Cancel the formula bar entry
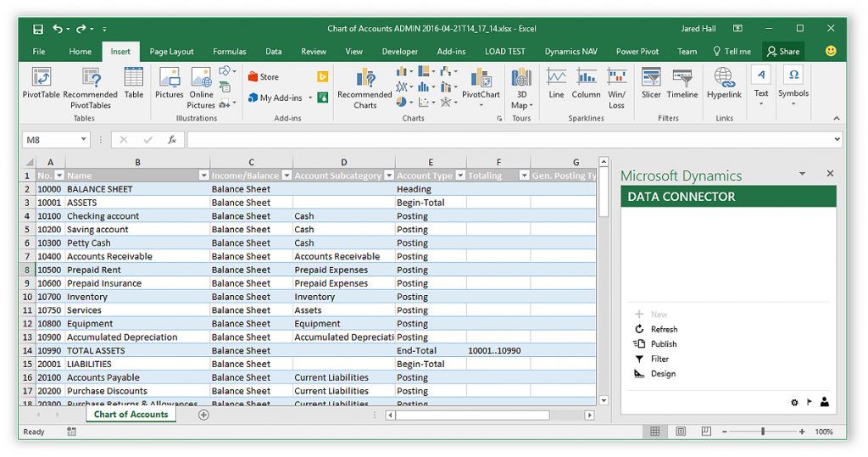The width and height of the screenshot is (868, 457). 124,140
